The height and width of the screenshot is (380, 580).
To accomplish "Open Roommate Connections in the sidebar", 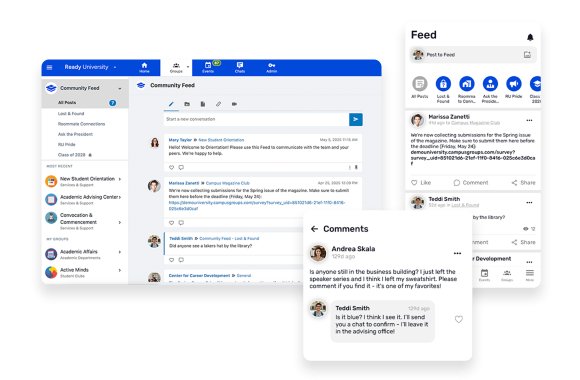I will tap(81, 124).
